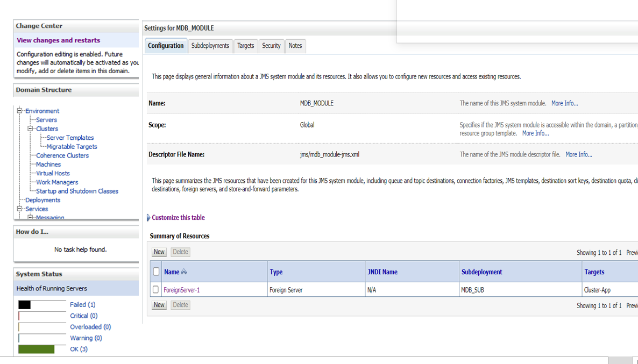Viewport: 638px width, 364px height.
Task: Open More Info link for Name field
Action: (564, 103)
